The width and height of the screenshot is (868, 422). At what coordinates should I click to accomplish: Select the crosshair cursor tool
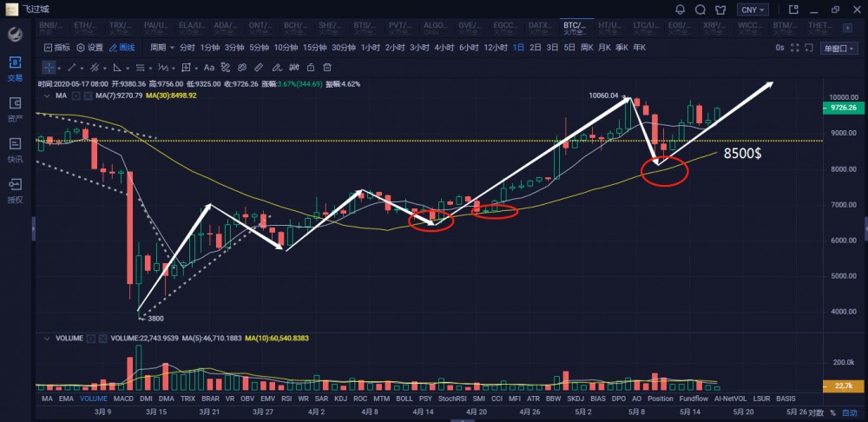[x=49, y=67]
